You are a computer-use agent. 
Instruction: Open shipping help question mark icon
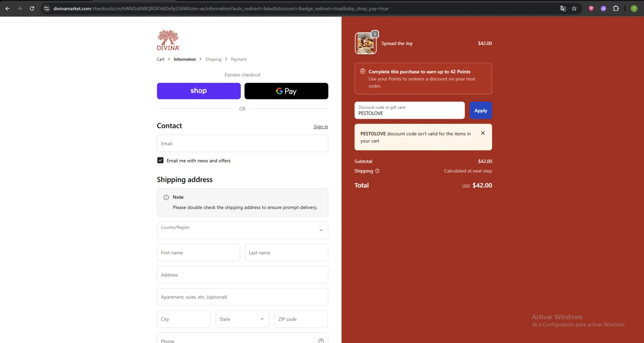(377, 171)
